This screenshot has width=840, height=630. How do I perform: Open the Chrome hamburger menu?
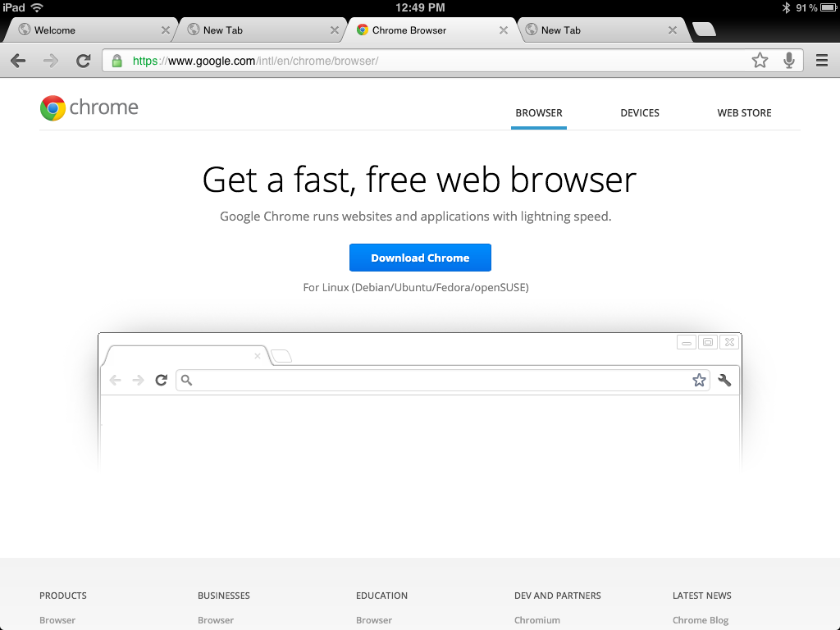coord(821,61)
